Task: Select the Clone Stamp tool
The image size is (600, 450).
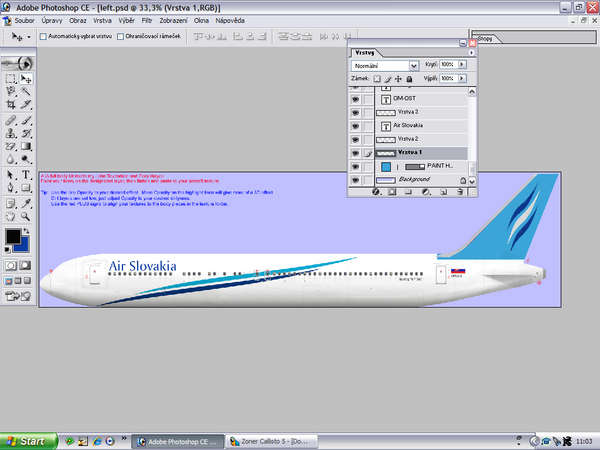Action: click(x=11, y=133)
